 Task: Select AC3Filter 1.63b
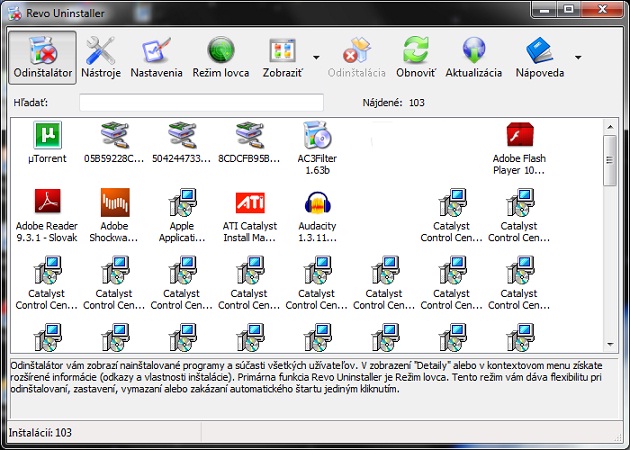pyautogui.click(x=317, y=148)
